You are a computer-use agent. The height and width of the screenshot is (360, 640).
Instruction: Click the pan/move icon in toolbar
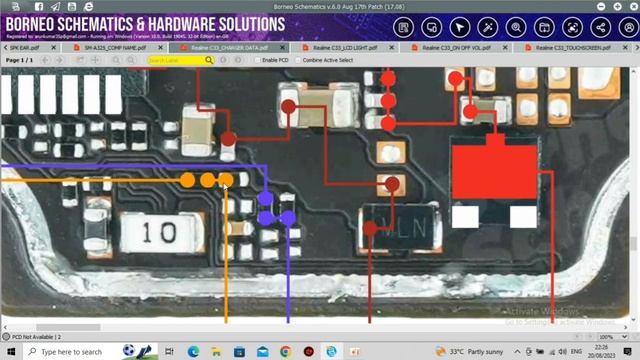coord(96,60)
